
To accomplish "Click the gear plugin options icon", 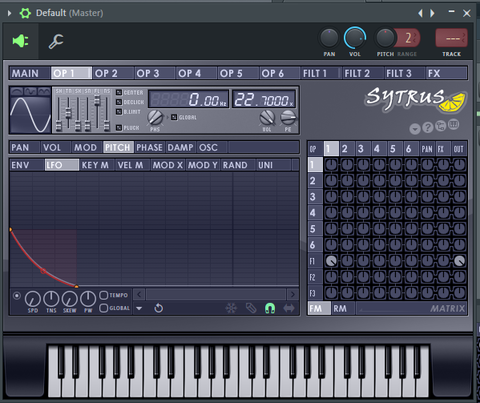I will [25, 13].
